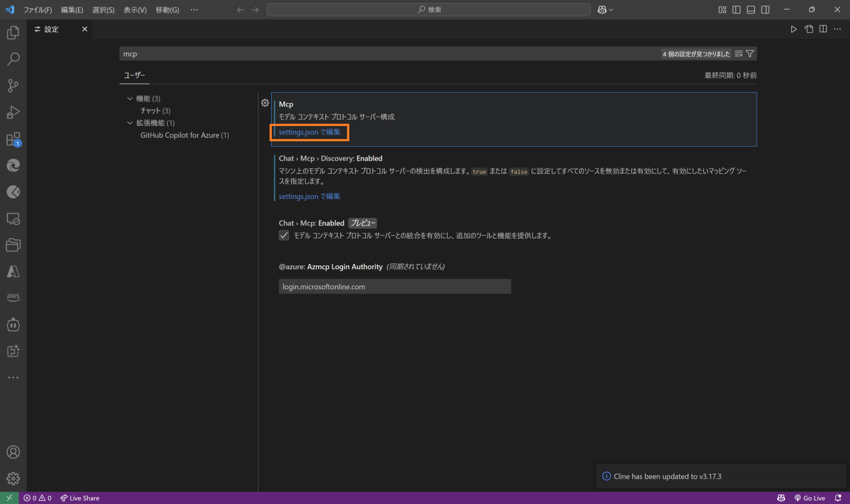Open Settings (JSON) file icon

(x=808, y=29)
